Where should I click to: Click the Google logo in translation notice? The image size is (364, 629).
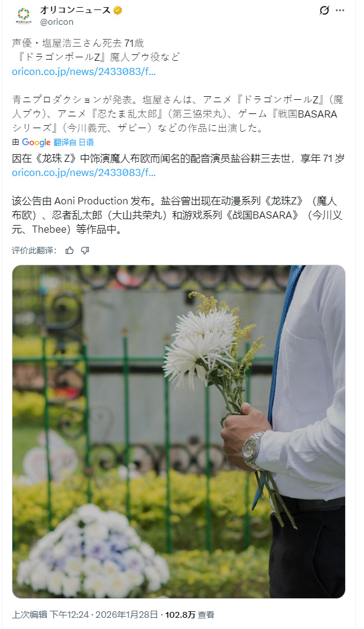coord(36,142)
